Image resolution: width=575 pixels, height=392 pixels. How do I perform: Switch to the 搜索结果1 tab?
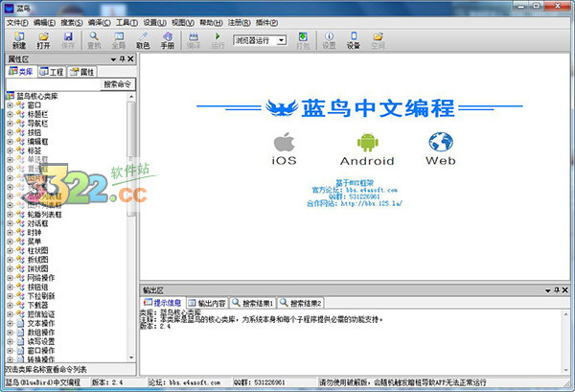[253, 303]
